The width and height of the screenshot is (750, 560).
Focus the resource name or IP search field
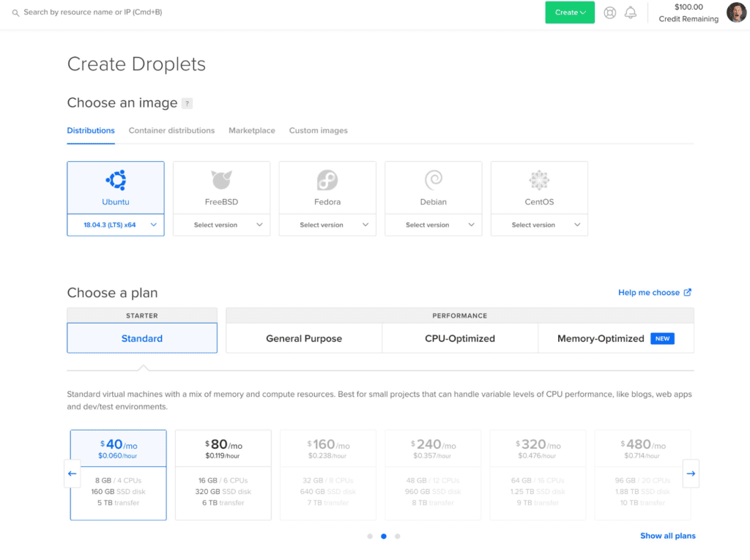tap(93, 12)
